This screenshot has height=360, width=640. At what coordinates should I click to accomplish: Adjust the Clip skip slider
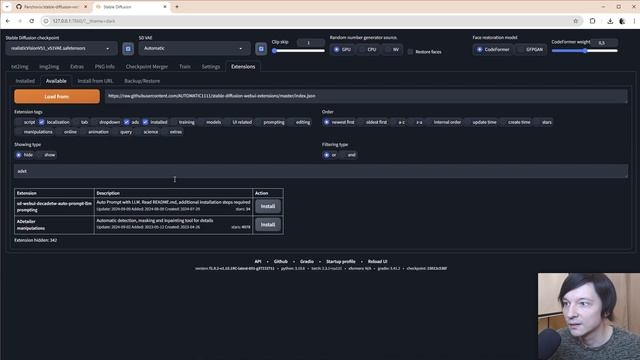click(x=298, y=51)
